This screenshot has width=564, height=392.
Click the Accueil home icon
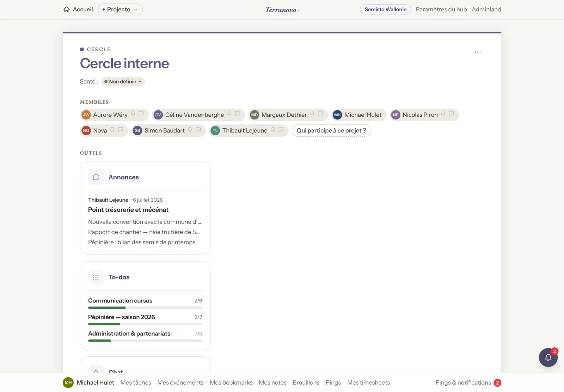point(67,10)
